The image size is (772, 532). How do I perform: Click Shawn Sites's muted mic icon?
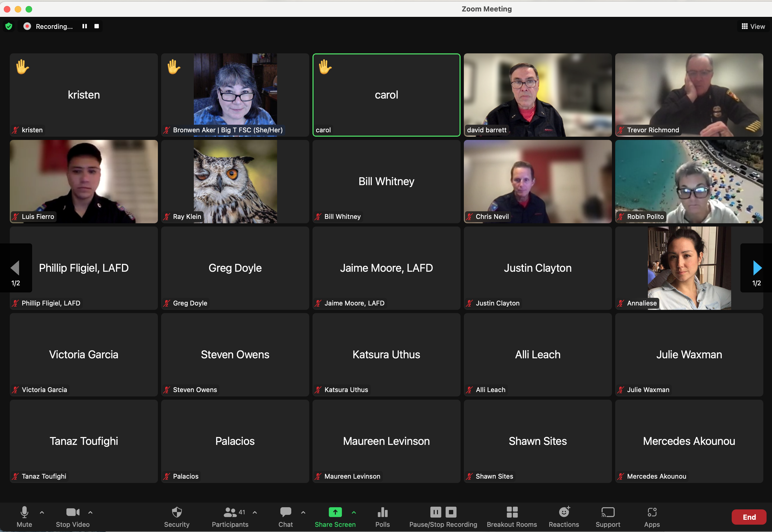click(470, 477)
